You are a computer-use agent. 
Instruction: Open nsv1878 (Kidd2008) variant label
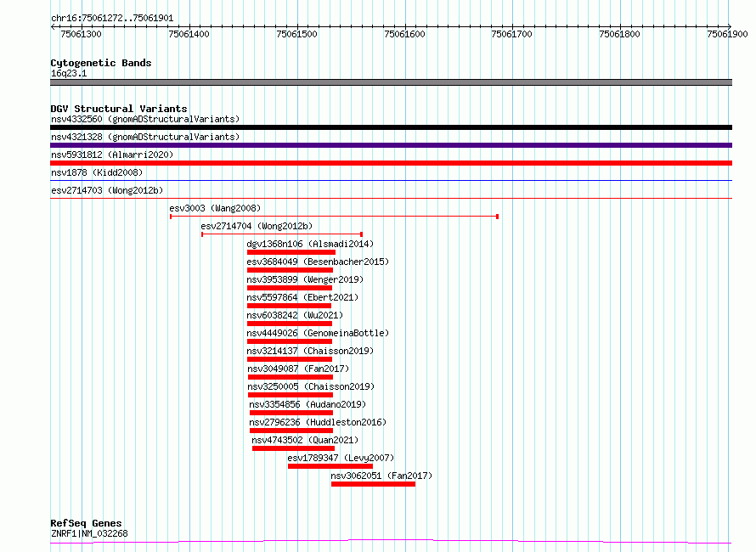[97, 172]
